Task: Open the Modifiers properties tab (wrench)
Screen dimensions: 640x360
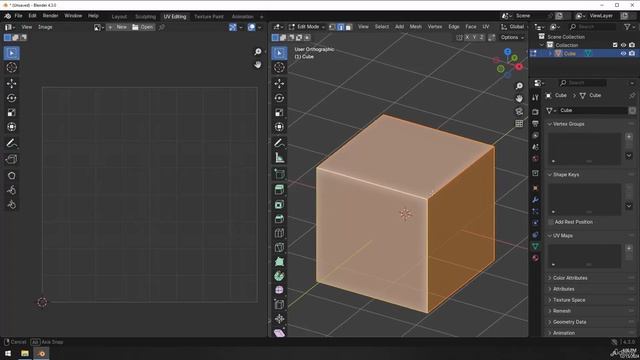Action: (x=536, y=200)
